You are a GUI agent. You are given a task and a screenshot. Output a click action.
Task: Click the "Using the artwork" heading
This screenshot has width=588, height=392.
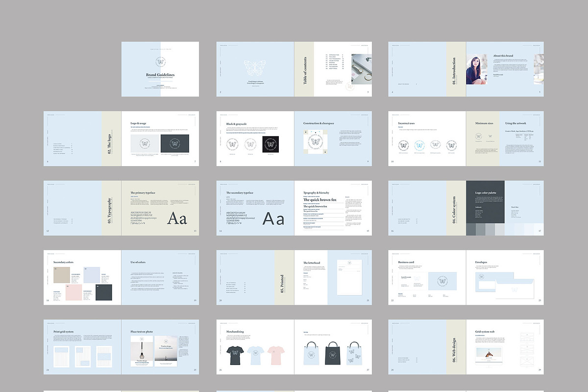pyautogui.click(x=515, y=123)
